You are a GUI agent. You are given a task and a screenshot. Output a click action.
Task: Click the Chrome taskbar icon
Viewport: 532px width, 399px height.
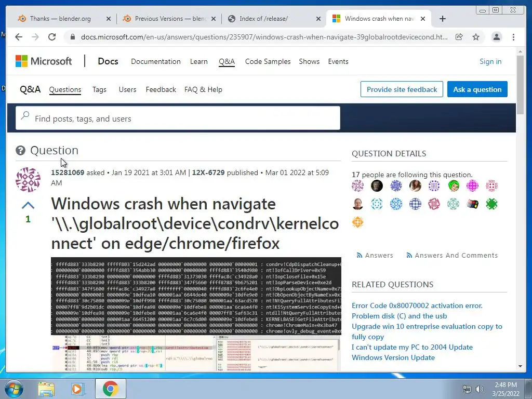[x=111, y=389]
